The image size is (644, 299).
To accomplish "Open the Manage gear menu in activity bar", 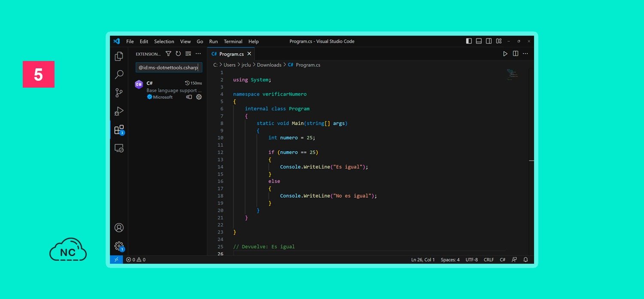I will 119,246.
